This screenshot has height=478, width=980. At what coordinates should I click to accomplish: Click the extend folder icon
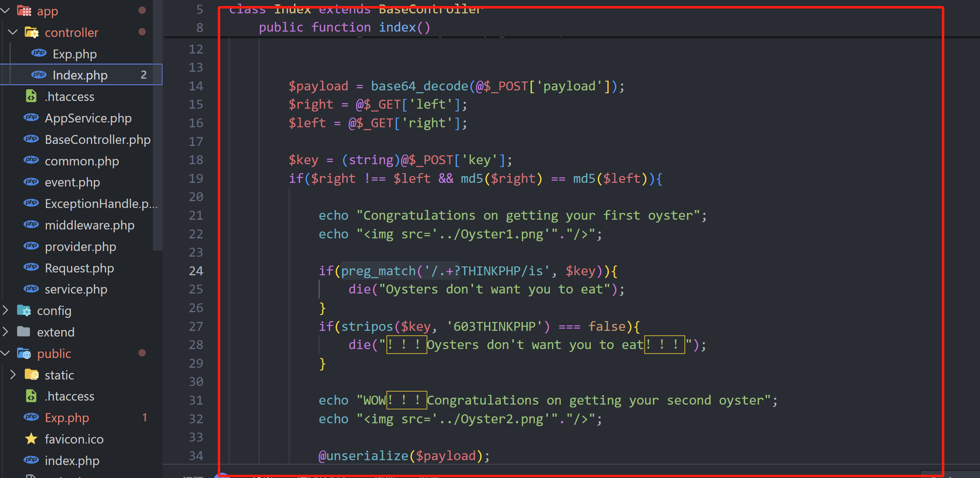[24, 332]
